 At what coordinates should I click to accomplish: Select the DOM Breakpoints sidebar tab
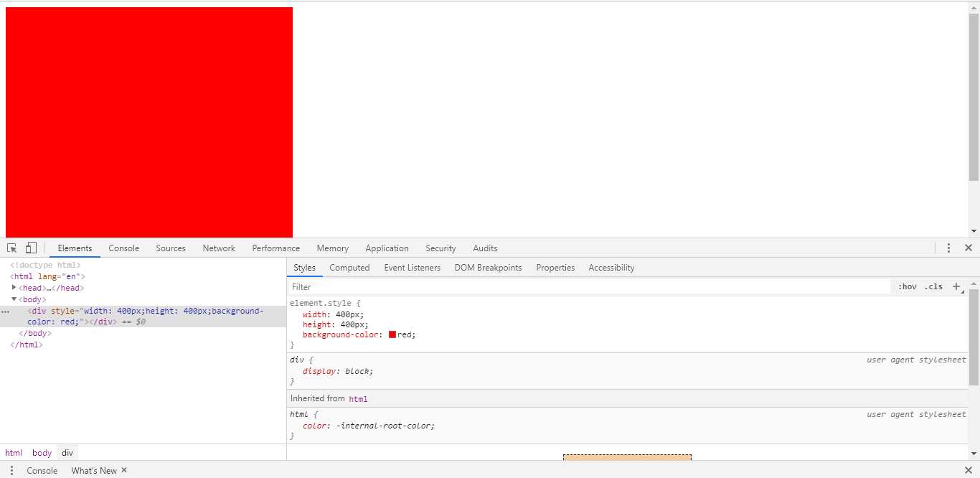click(x=488, y=268)
